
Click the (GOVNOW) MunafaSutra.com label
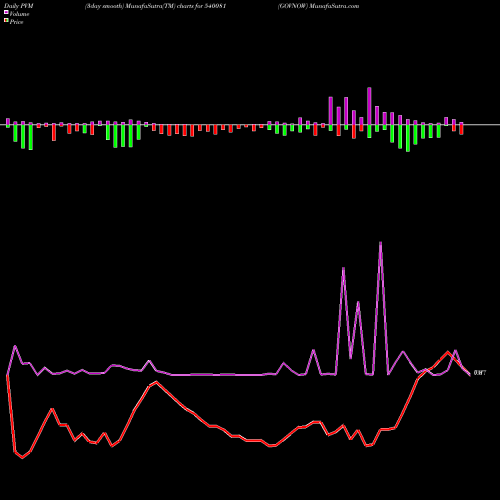click(x=318, y=6)
